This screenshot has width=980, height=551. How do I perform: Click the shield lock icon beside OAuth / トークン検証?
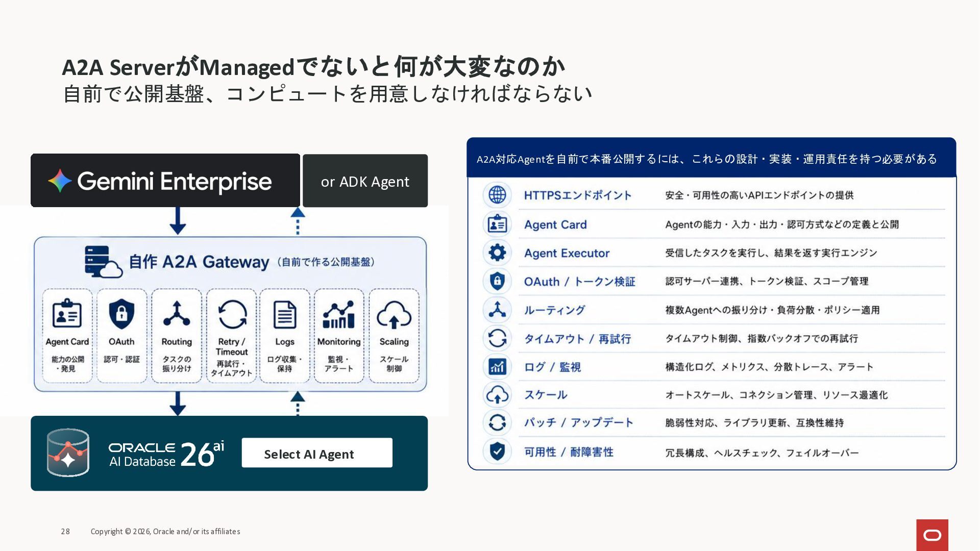point(497,281)
